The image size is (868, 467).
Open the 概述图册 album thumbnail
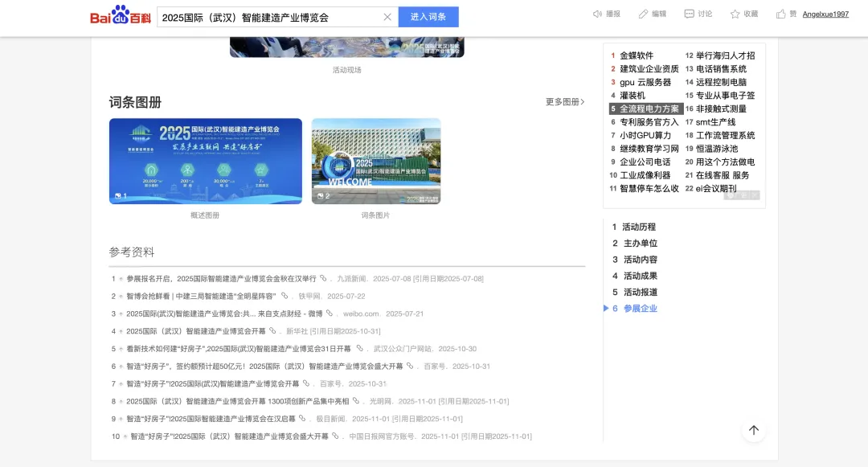[206, 161]
